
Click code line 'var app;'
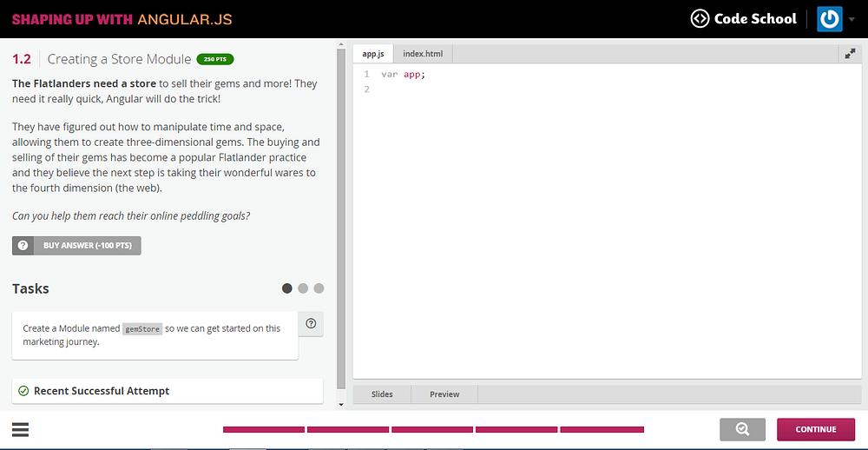tap(403, 74)
